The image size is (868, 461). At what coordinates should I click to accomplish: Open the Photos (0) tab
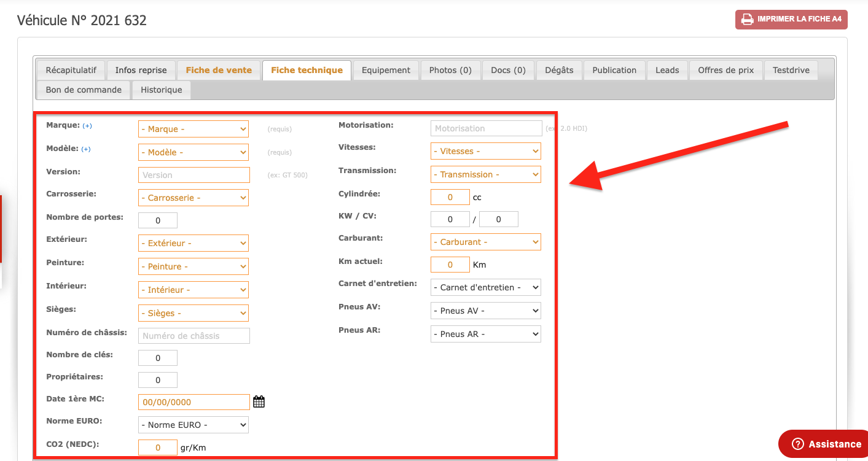pos(450,70)
